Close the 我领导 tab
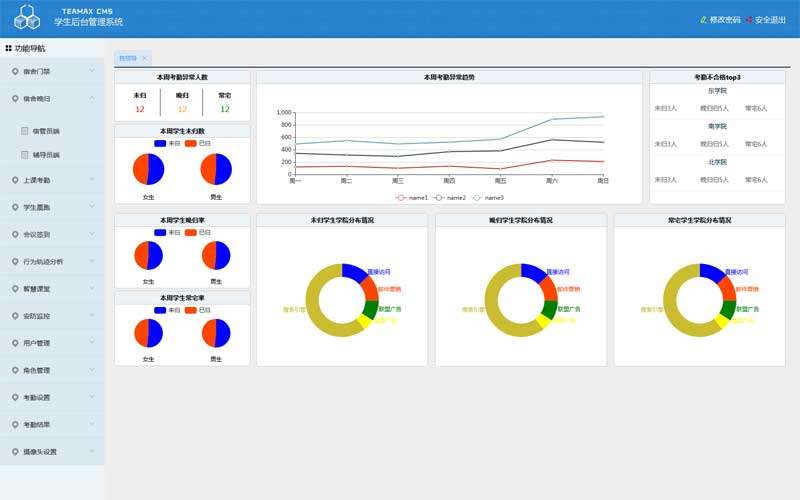Screen dimensions: 800x500 [x=144, y=58]
